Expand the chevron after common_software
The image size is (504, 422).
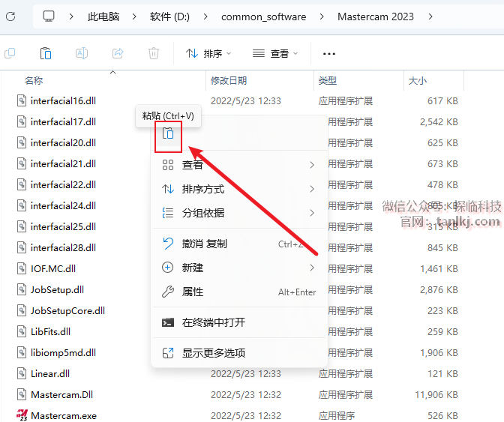[322, 16]
